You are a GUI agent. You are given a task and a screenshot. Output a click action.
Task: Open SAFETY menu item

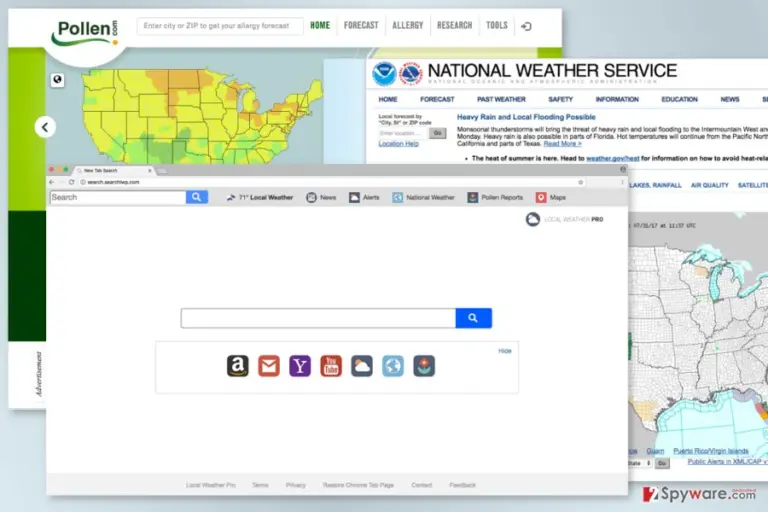tap(560, 99)
